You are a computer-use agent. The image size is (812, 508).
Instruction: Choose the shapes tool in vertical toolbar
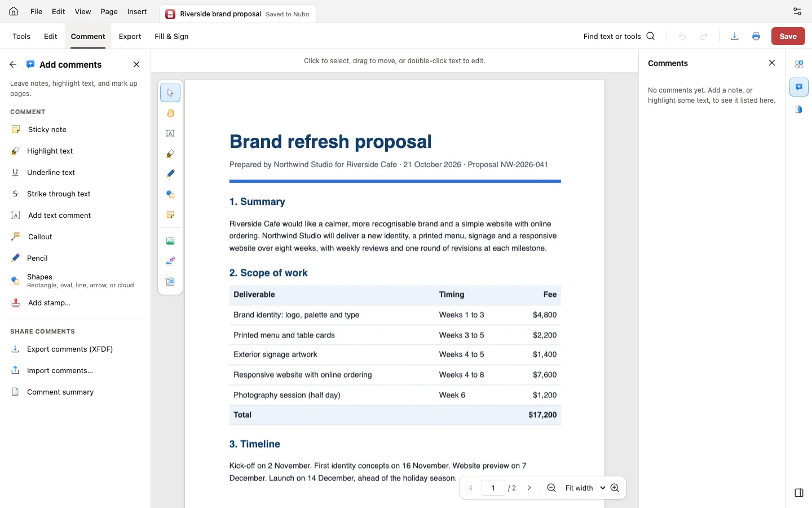[170, 194]
